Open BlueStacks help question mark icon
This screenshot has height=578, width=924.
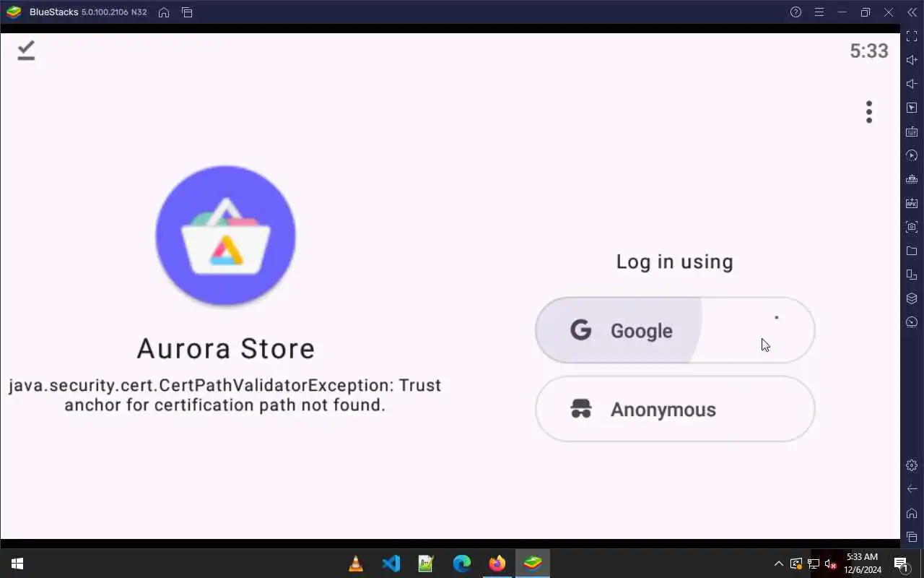pos(796,12)
